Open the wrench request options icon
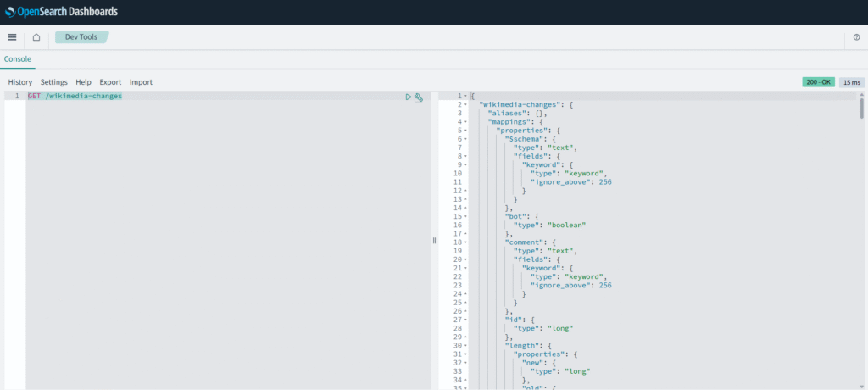The height and width of the screenshot is (390, 868). coord(419,97)
